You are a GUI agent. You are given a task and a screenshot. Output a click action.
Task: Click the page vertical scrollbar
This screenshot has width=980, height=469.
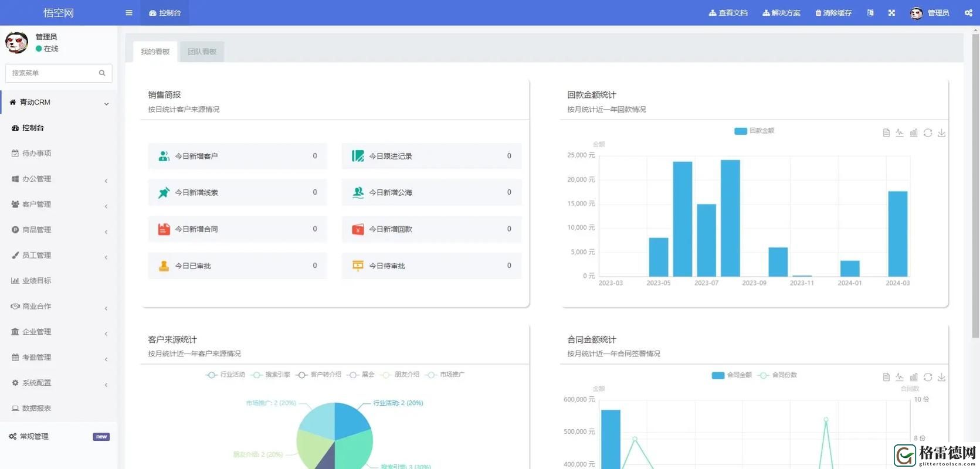(x=975, y=185)
